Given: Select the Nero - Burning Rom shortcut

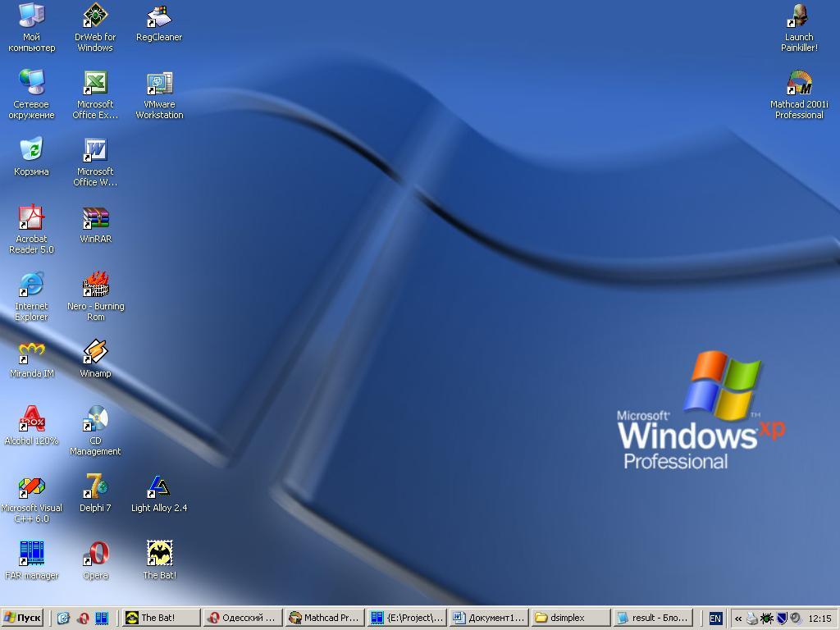Looking at the screenshot, I should 95,296.
